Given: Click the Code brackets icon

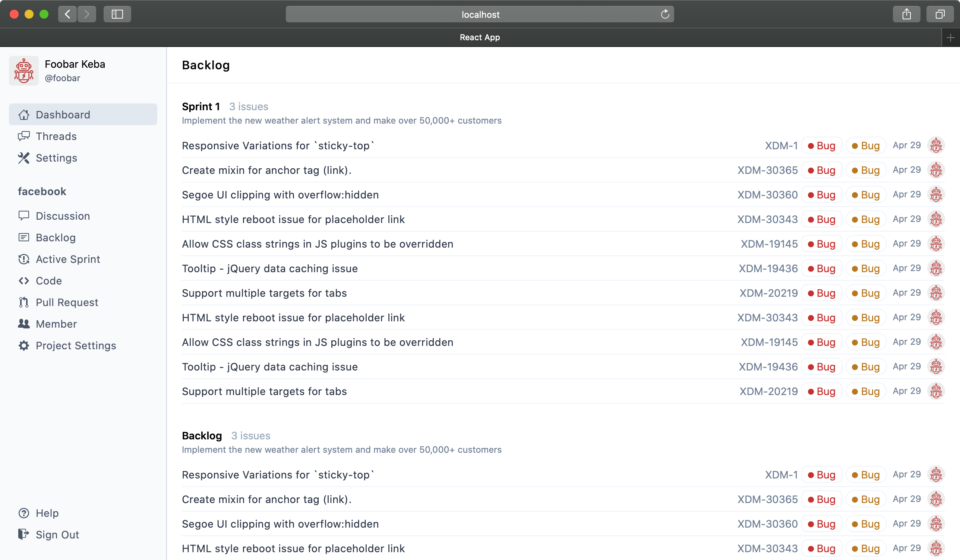Looking at the screenshot, I should coord(23,281).
